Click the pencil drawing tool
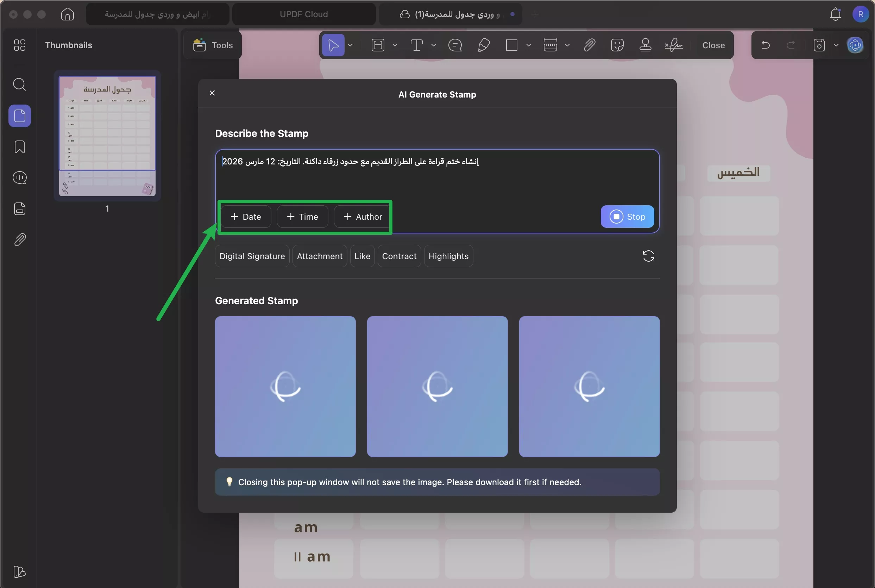The width and height of the screenshot is (875, 588). tap(484, 45)
